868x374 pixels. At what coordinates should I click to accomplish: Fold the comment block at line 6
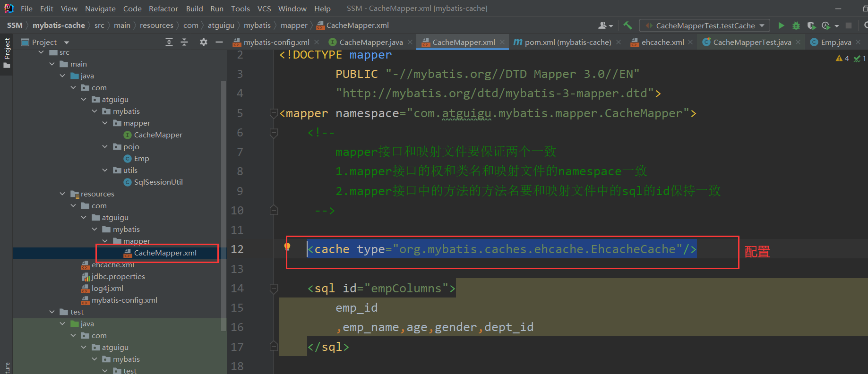[x=274, y=133]
